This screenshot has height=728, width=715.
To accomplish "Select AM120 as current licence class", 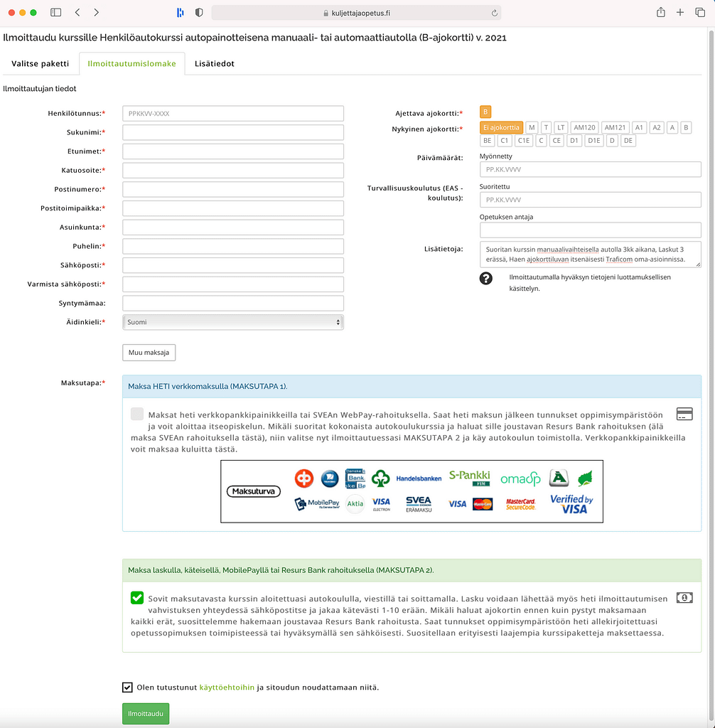I will [x=584, y=127].
